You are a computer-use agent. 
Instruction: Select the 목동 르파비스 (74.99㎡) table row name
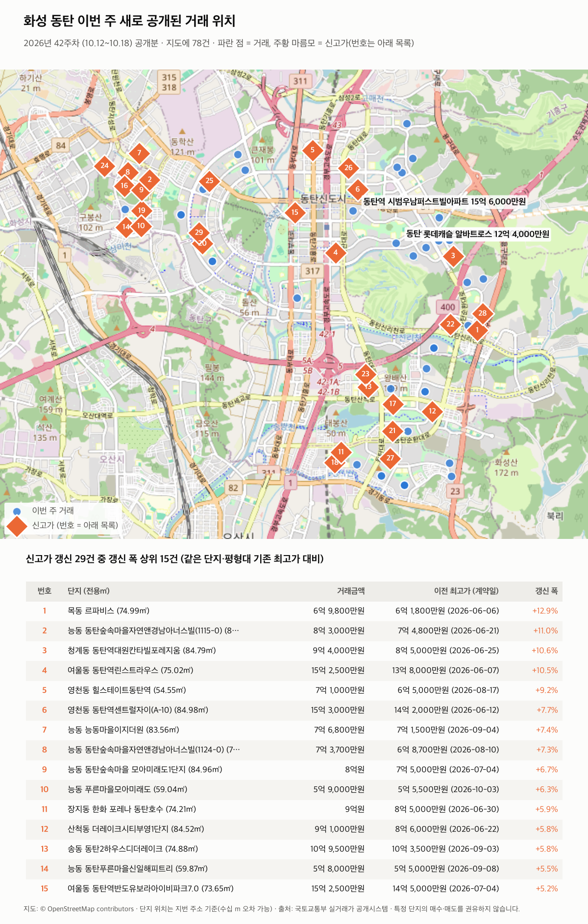(x=108, y=611)
